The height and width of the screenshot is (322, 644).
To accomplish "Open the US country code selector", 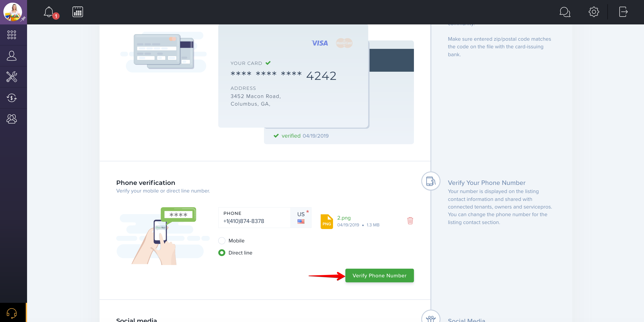I will 301,217.
